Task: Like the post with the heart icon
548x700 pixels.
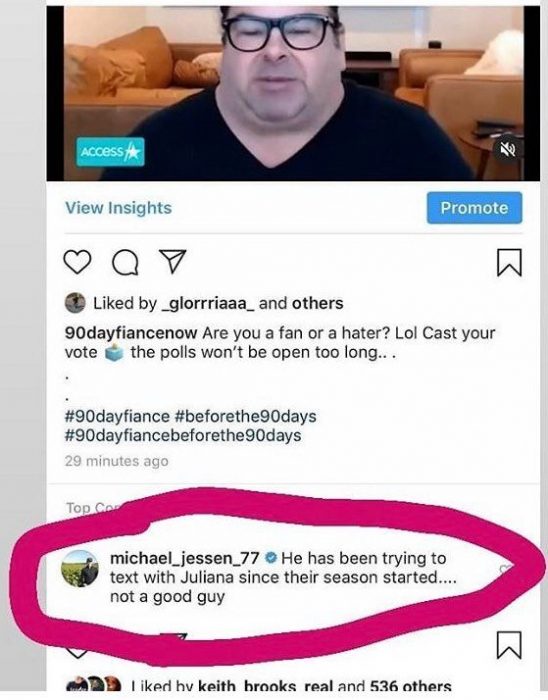Action: [x=78, y=262]
